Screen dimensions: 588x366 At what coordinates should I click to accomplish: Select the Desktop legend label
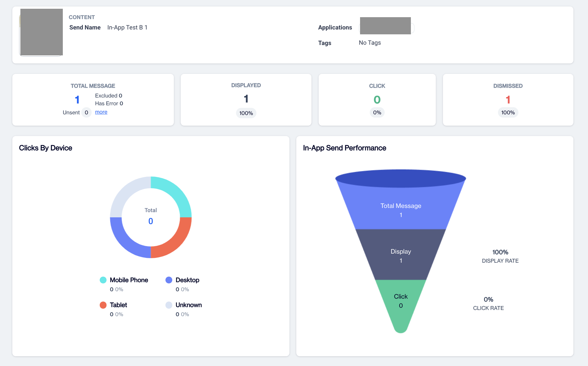click(187, 280)
